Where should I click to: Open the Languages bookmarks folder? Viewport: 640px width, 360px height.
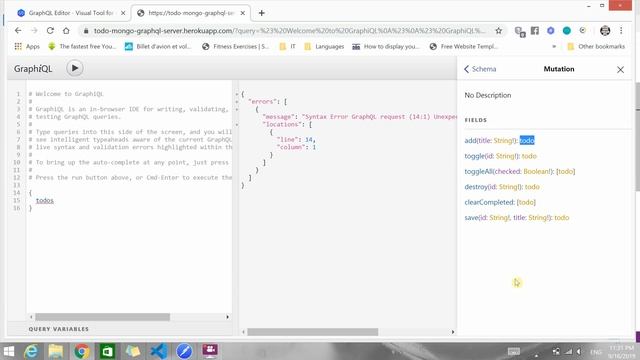[x=324, y=47]
